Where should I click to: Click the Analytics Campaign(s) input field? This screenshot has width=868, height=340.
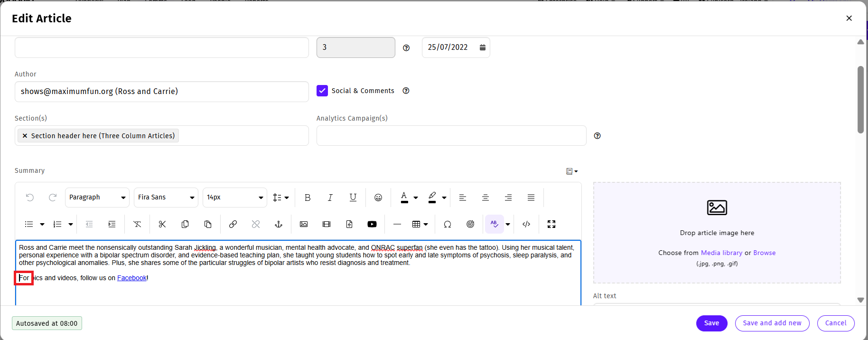point(451,136)
